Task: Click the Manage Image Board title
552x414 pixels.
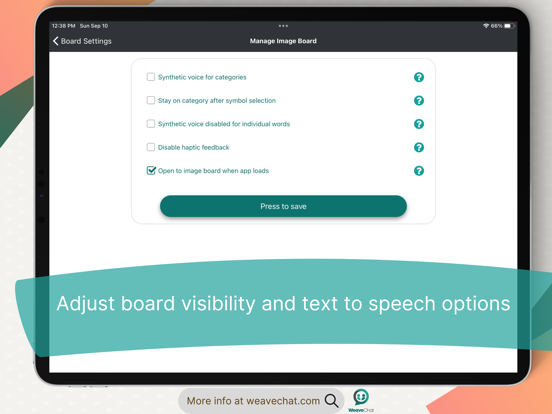Action: [283, 41]
